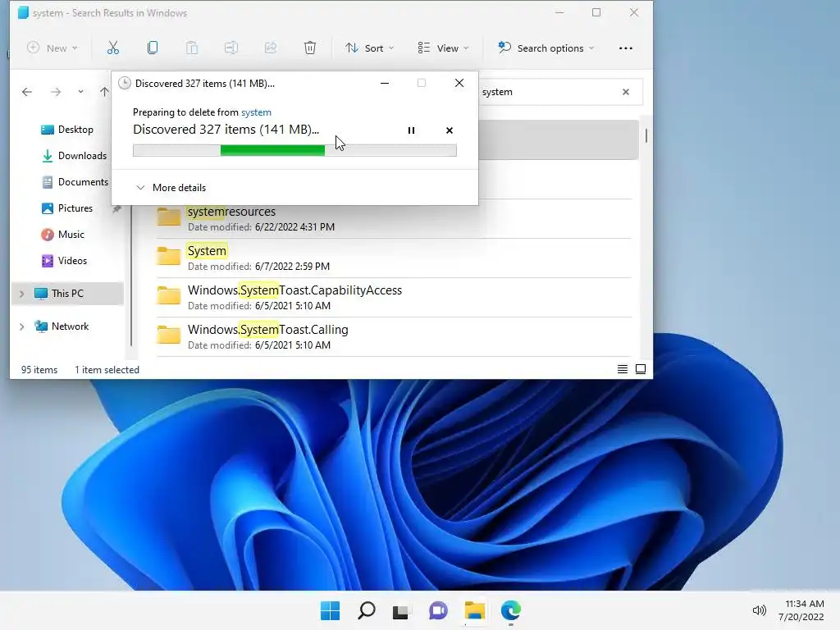Click the green delete progress bar
This screenshot has width=840, height=630.
(294, 151)
